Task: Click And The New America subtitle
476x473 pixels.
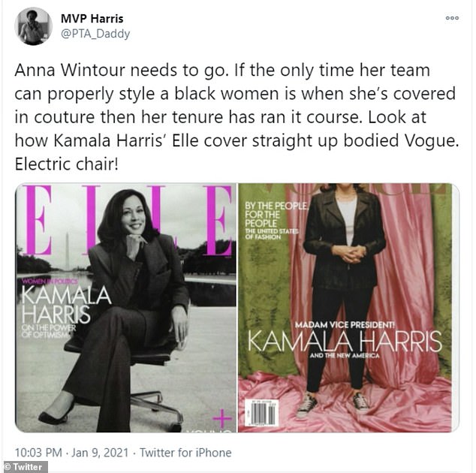Action: (345, 356)
